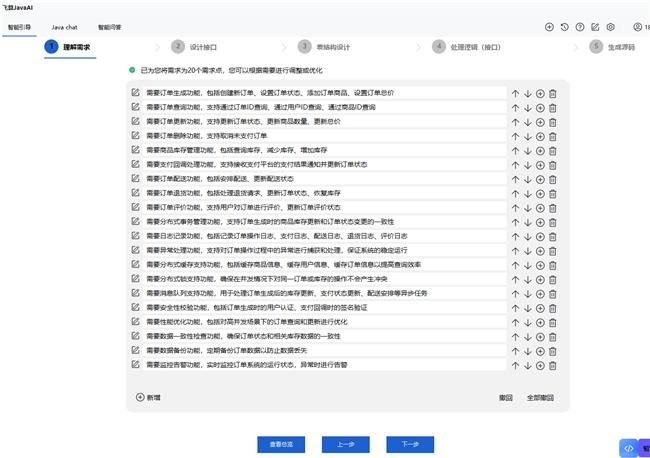Click the new session plus icon in top toolbar
Viewport: 650px width, 458px height.
[549, 27]
